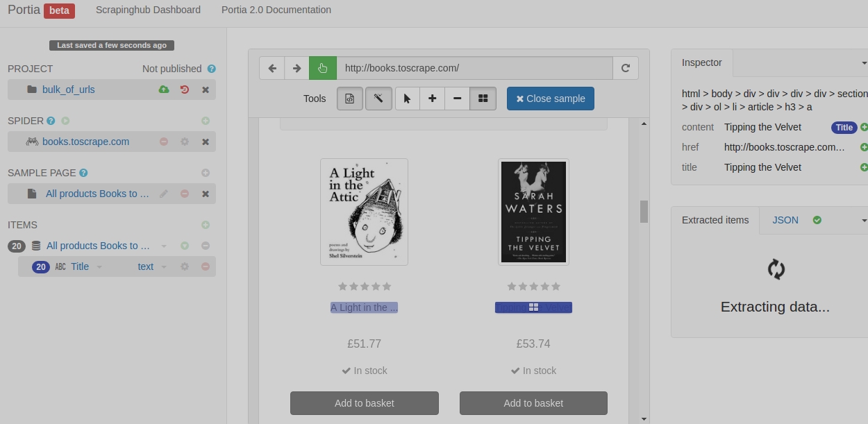This screenshot has width=868, height=424.
Task: Remove the All products Books item with minus
Action: [x=206, y=246]
